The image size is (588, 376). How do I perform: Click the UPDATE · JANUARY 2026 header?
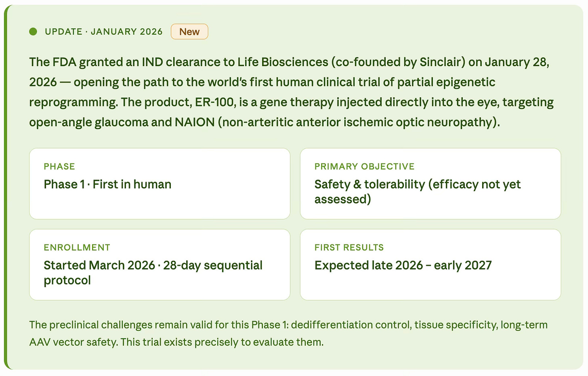pos(104,31)
